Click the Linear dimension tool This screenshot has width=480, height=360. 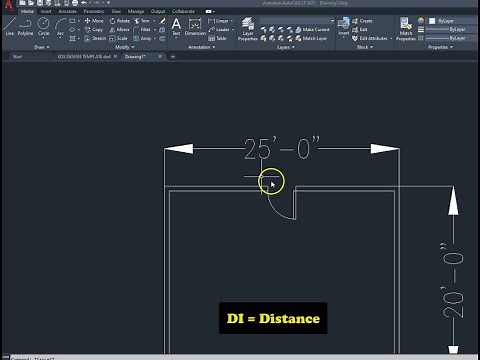[x=218, y=21]
